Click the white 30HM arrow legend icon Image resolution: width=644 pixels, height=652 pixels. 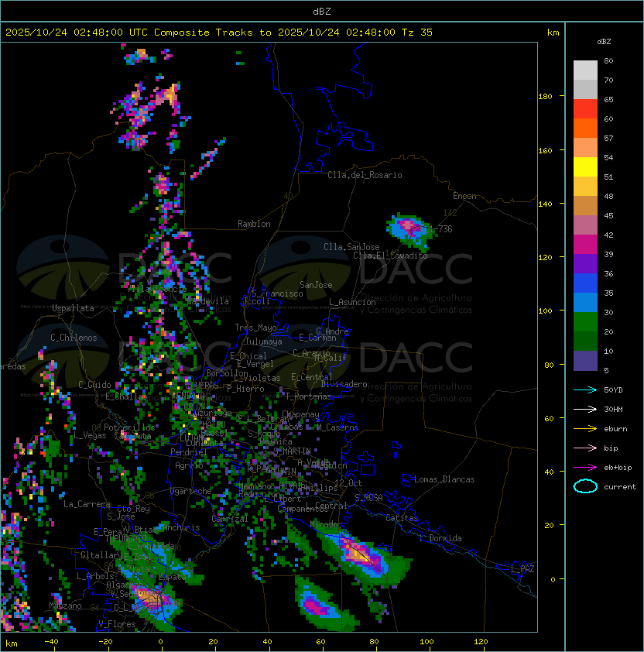585,409
